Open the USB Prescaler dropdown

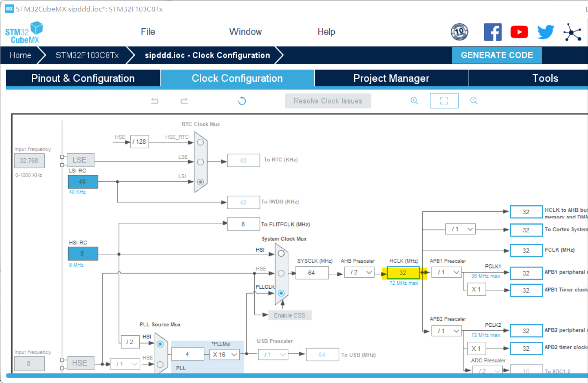[273, 354]
